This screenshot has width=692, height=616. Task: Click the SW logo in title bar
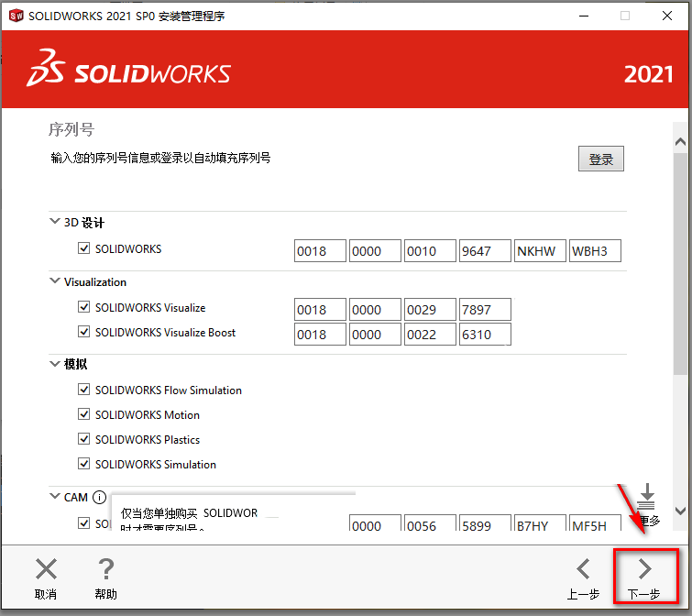click(x=16, y=16)
